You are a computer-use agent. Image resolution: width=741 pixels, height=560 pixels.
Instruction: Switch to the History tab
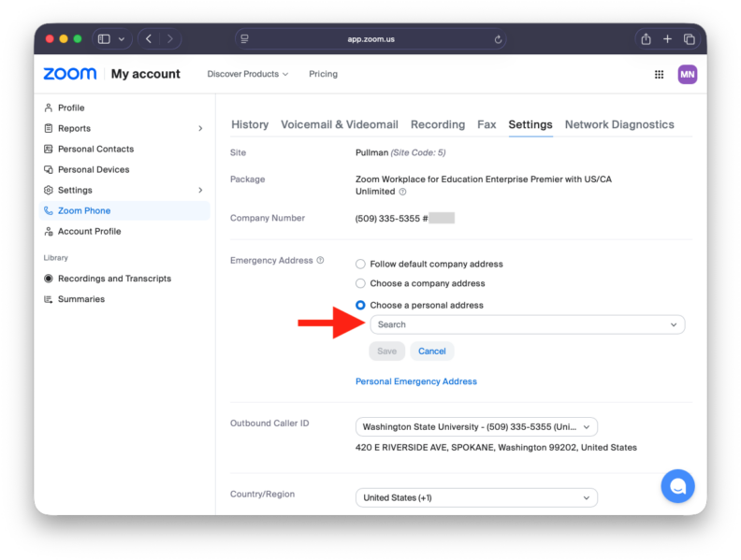click(x=250, y=124)
